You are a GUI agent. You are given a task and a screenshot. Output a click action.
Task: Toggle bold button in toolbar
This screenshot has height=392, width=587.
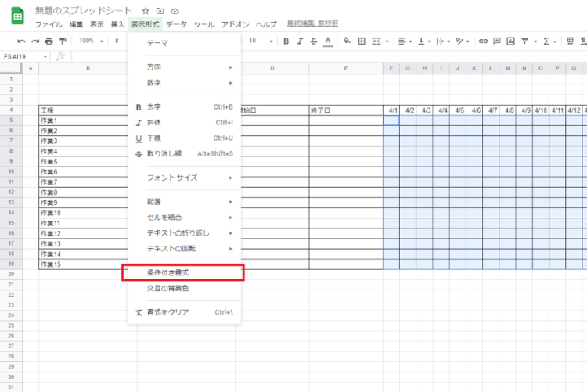coord(286,41)
